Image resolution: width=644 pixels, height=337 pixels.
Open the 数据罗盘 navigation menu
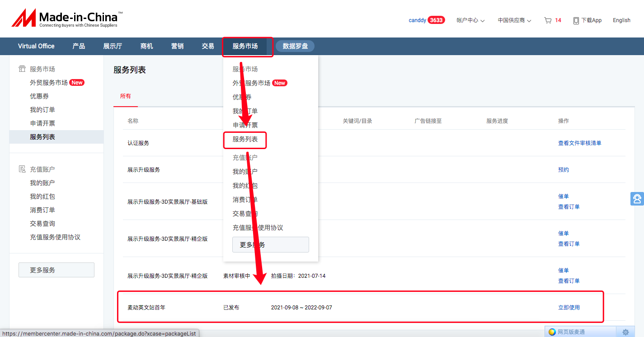[295, 46]
